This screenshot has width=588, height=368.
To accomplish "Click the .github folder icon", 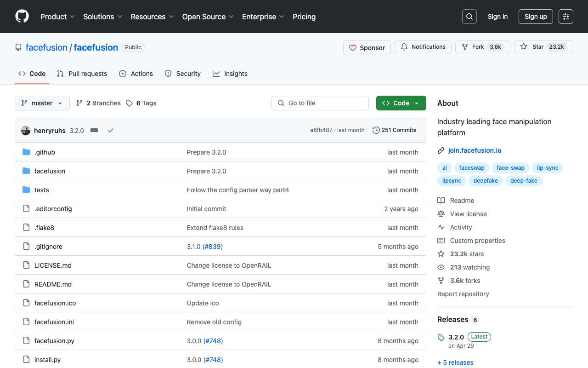I will pos(26,152).
